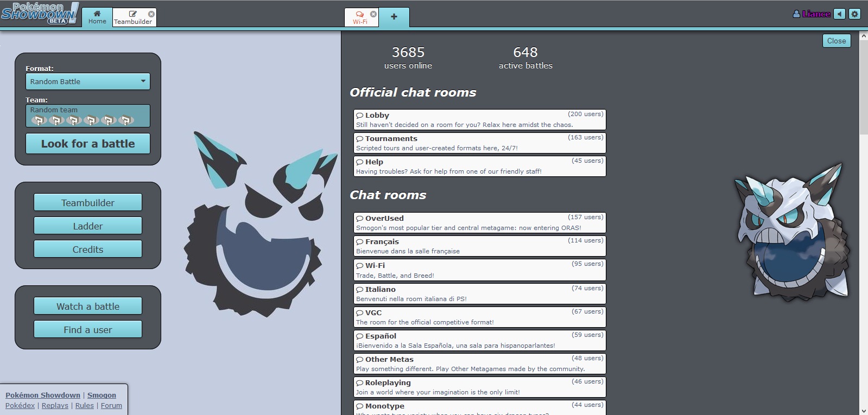Open the Forum footer link
This screenshot has height=415, width=868.
[111, 405]
